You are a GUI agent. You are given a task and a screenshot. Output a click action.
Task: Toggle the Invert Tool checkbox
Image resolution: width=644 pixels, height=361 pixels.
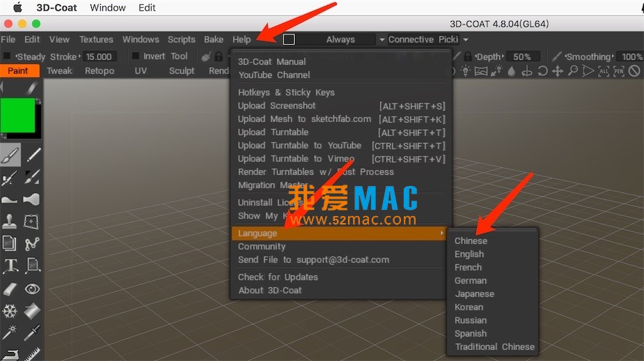point(135,56)
